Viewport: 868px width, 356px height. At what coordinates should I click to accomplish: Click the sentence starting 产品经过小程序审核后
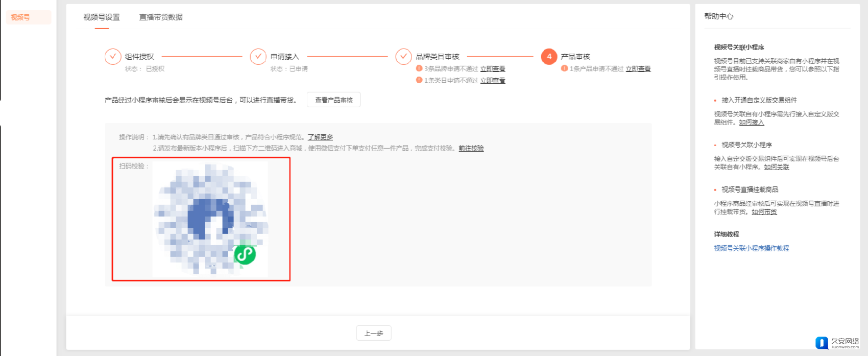point(201,100)
